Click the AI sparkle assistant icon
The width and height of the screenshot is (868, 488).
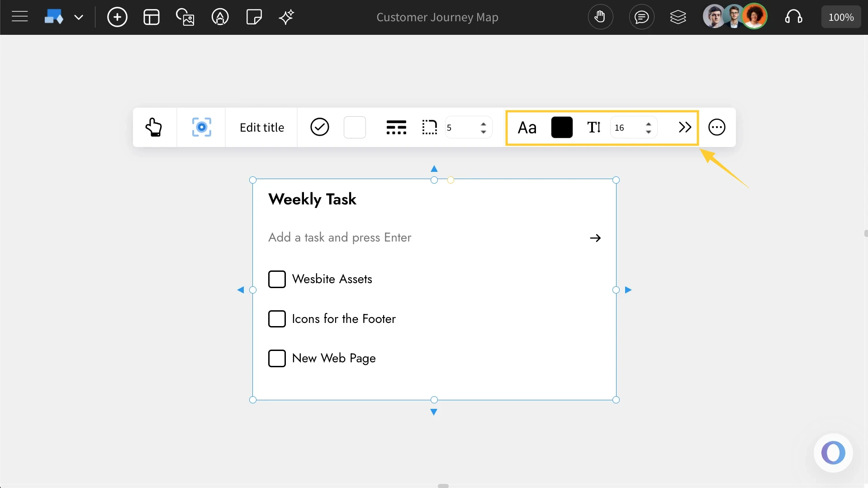[287, 17]
